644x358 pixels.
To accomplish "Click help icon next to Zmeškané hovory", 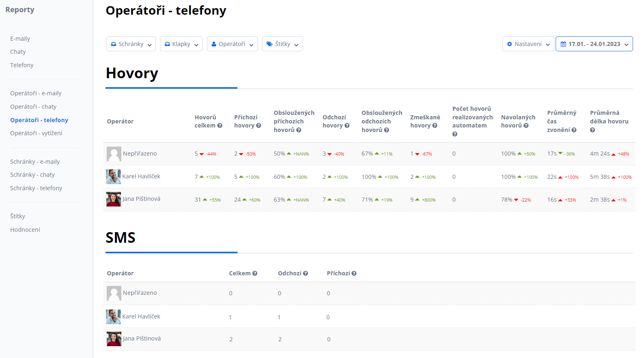I will [x=435, y=125].
